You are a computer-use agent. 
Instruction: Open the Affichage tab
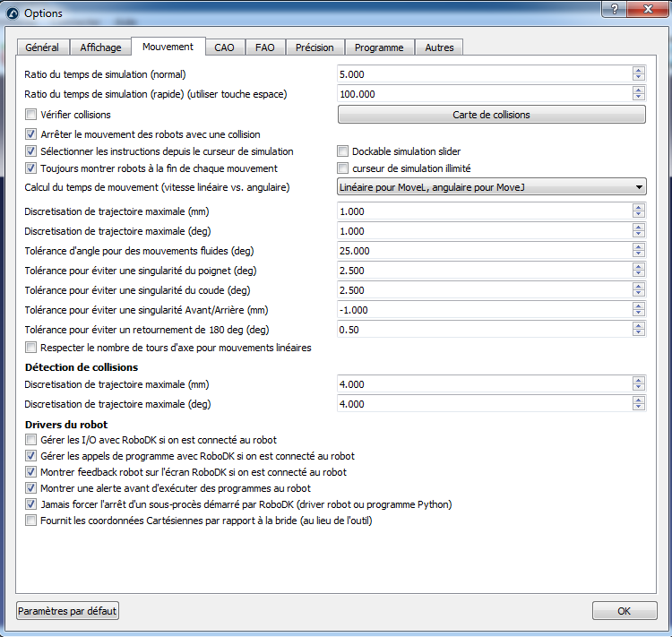pyautogui.click(x=100, y=47)
